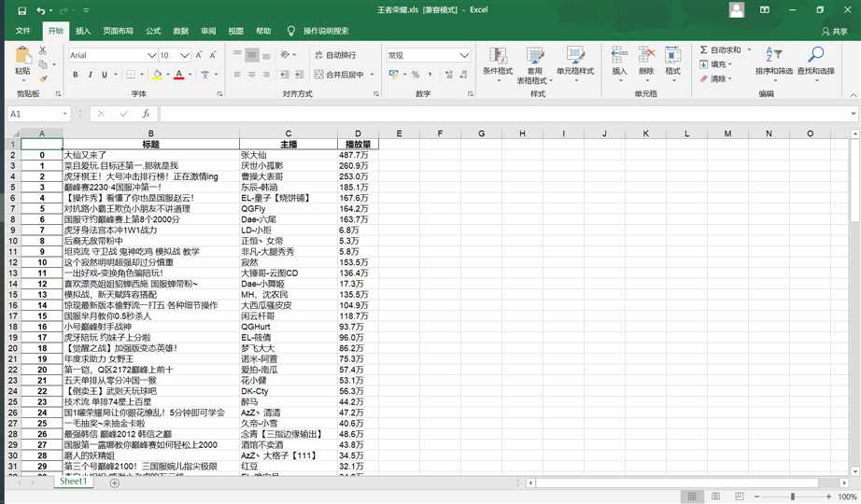Click the vertical scrollbar thumb
Viewport: 861px width, 504px height.
(x=854, y=181)
